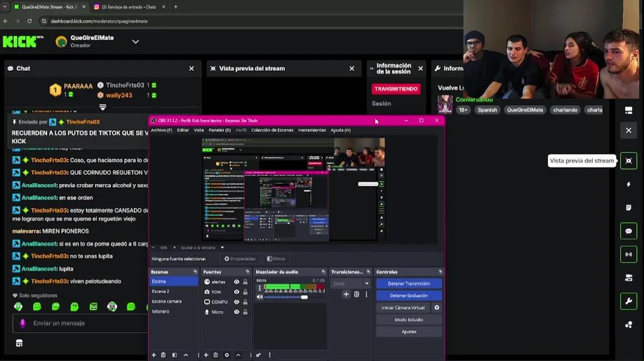Open audio mixer three-dot menu at bottom
Viewport: 644px width, 361px height.
[269, 355]
